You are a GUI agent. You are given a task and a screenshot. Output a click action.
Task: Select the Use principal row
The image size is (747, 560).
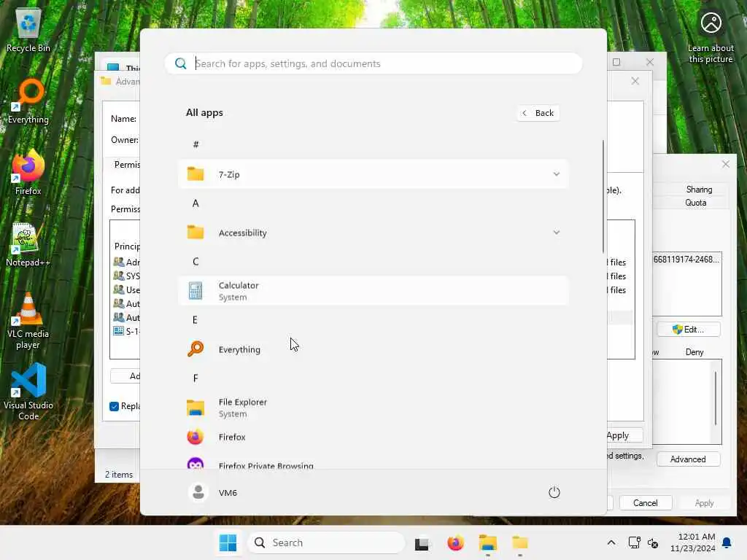pos(126,289)
